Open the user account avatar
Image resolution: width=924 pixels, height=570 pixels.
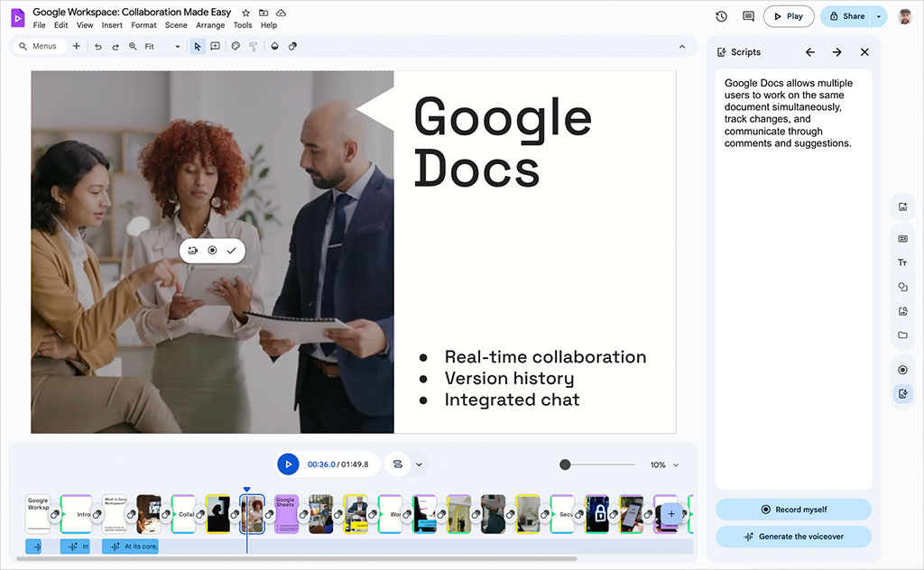904,16
